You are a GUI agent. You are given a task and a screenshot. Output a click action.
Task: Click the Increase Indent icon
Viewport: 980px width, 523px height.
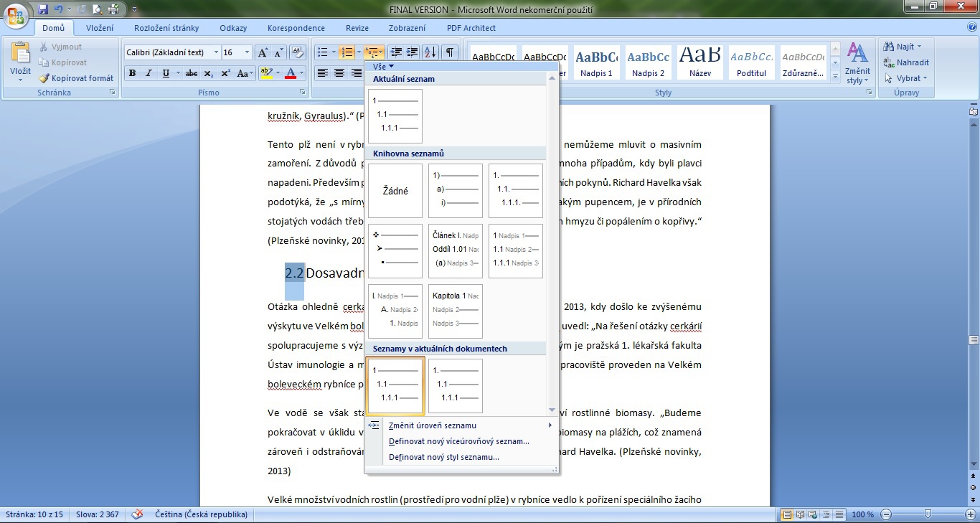click(412, 52)
